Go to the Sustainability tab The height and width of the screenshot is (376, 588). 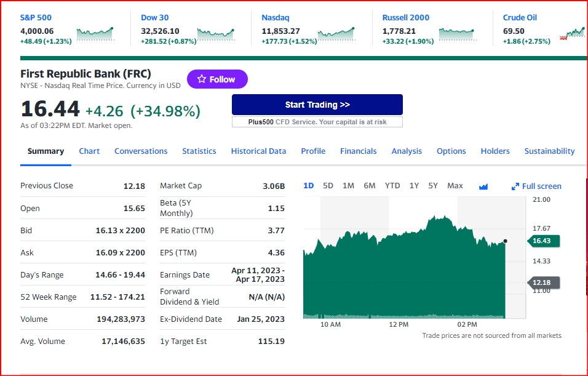[549, 151]
